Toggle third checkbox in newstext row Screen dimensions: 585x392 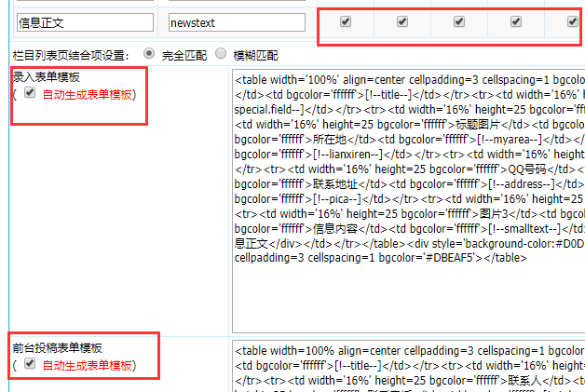pyautogui.click(x=459, y=21)
